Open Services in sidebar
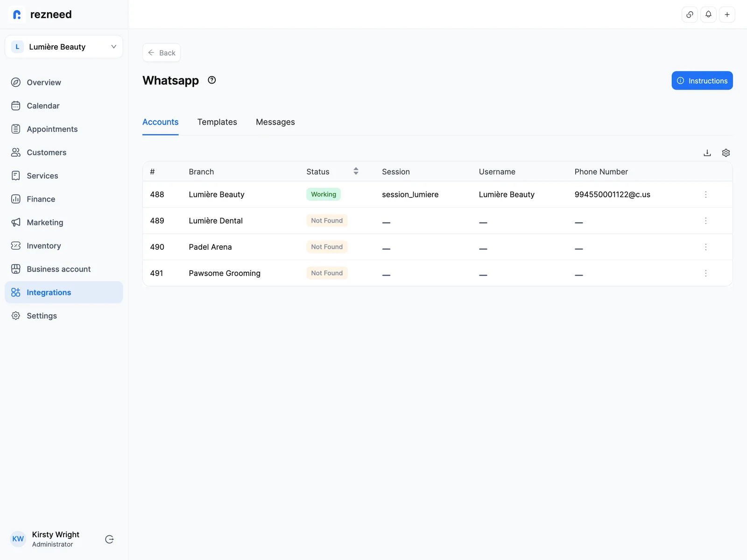This screenshot has height=560, width=747. pos(64,176)
